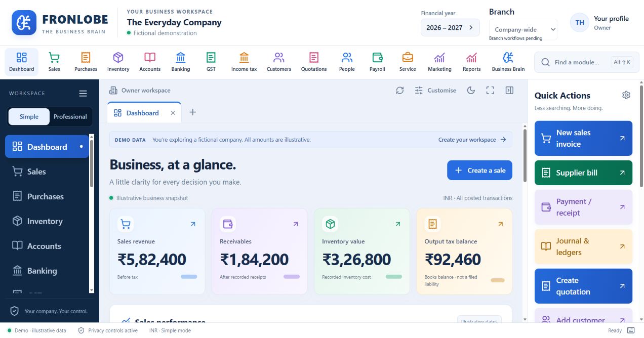Viewport: 644px width, 338px height.
Task: Open Purchases module in top toolbar
Action: 86,62
